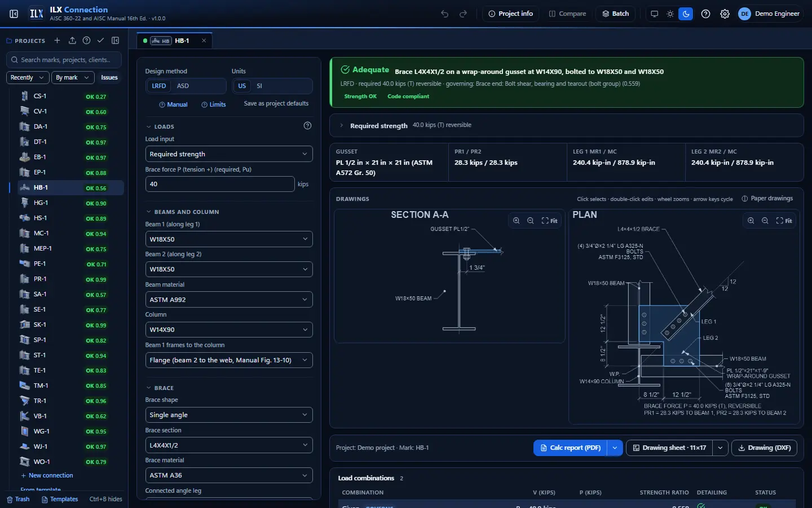Open settings with the gear icon

click(725, 14)
